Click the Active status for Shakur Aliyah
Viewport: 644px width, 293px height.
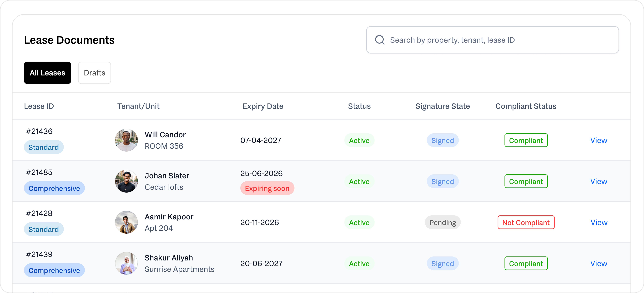pos(359,263)
